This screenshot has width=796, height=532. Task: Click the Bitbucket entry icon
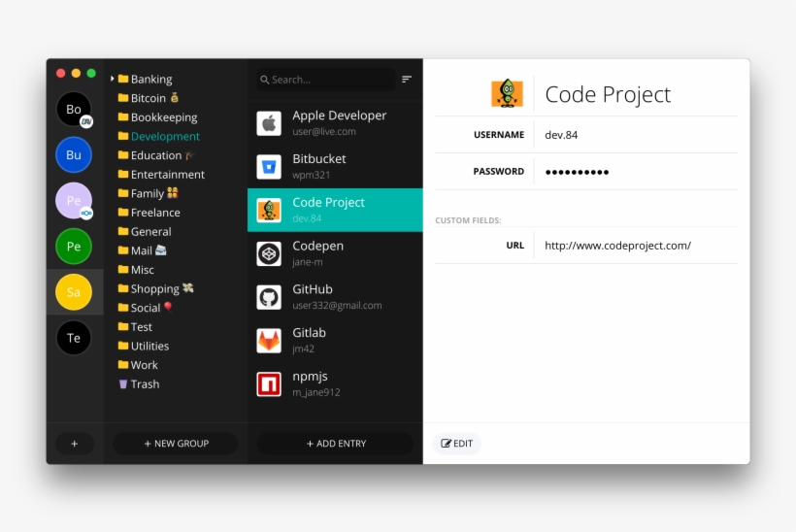tap(269, 167)
